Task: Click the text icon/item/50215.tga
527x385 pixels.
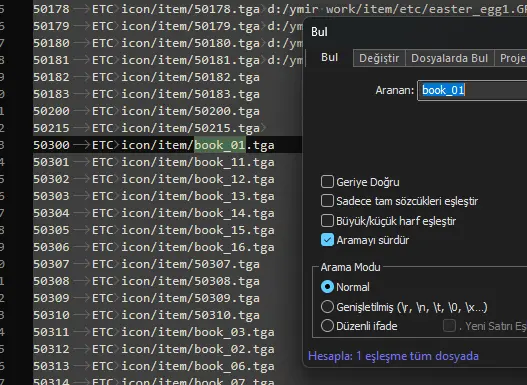Action: (190, 128)
